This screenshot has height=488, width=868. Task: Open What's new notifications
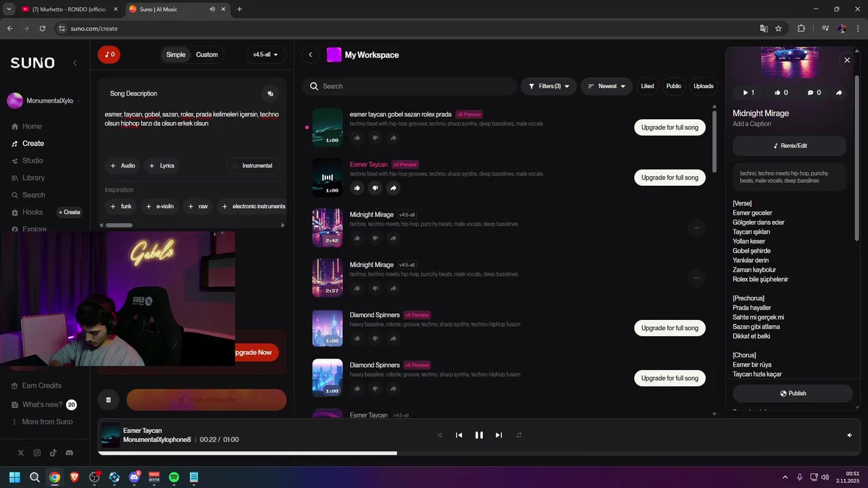[43, 405]
